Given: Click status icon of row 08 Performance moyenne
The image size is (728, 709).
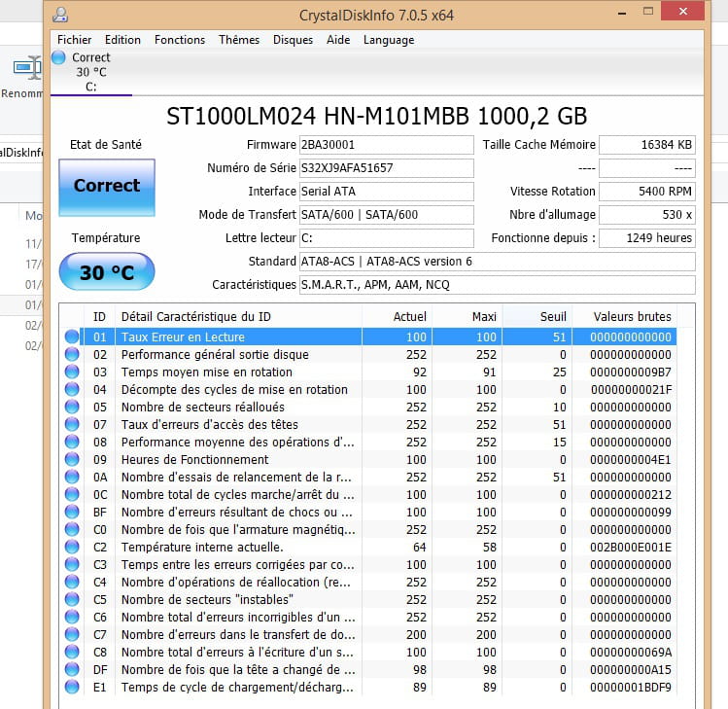Looking at the screenshot, I should pos(72,442).
